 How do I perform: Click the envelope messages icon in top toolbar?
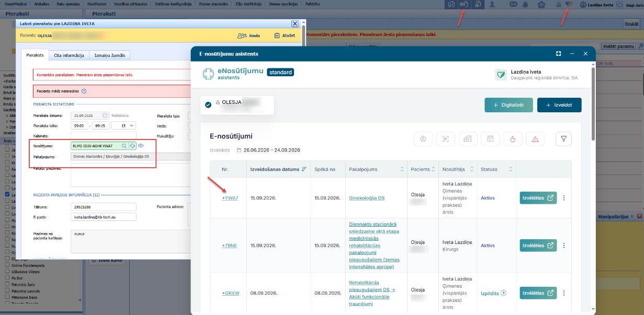(513, 4)
